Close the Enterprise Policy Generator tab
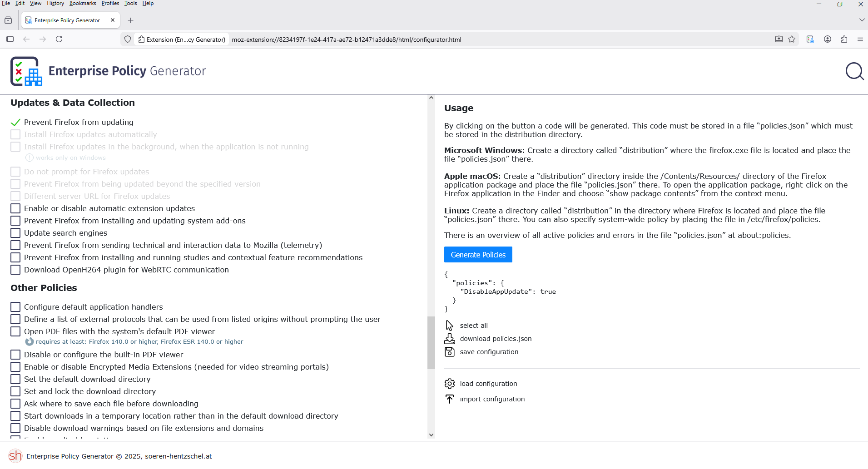This screenshot has width=868, height=469. (113, 20)
